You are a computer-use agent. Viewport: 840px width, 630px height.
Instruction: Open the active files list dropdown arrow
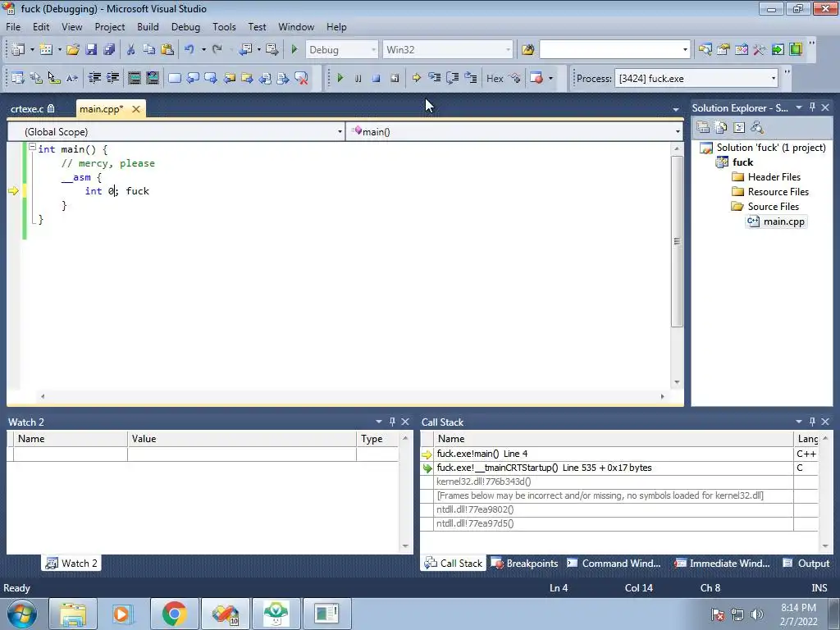pos(676,109)
